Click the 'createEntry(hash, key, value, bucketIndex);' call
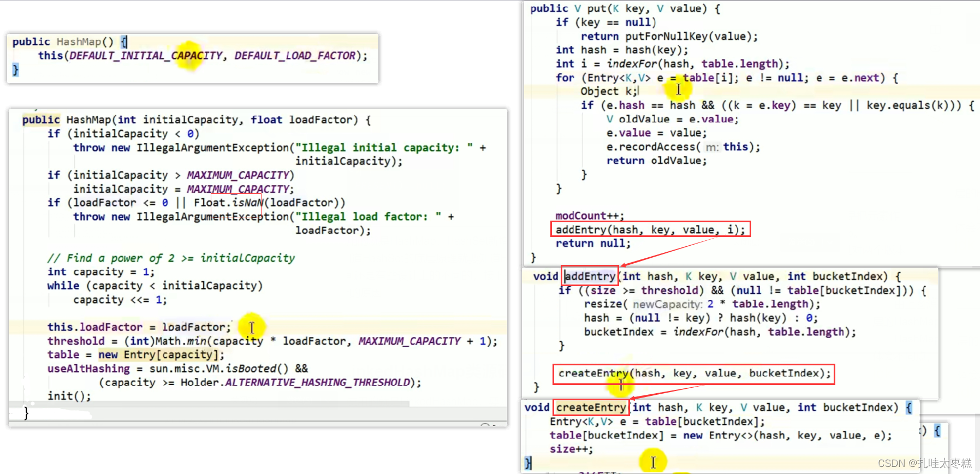Viewport: 980px width, 474px height. [694, 374]
